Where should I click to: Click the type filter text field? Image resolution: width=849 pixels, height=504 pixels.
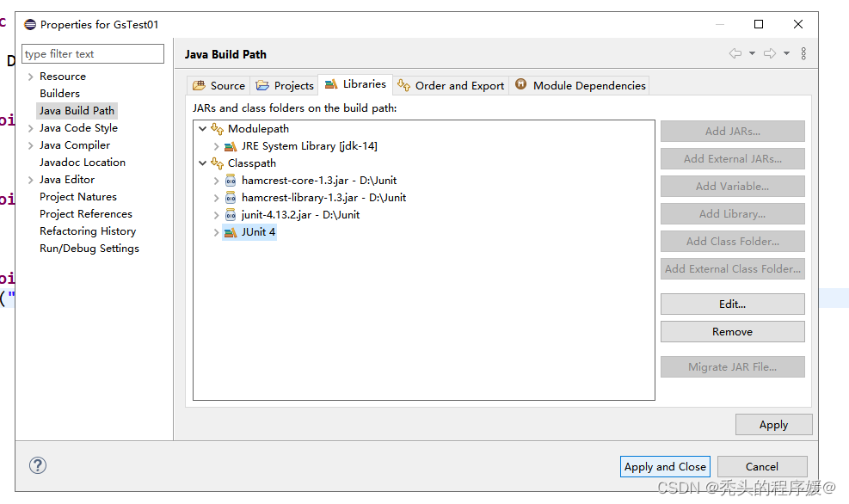click(92, 53)
